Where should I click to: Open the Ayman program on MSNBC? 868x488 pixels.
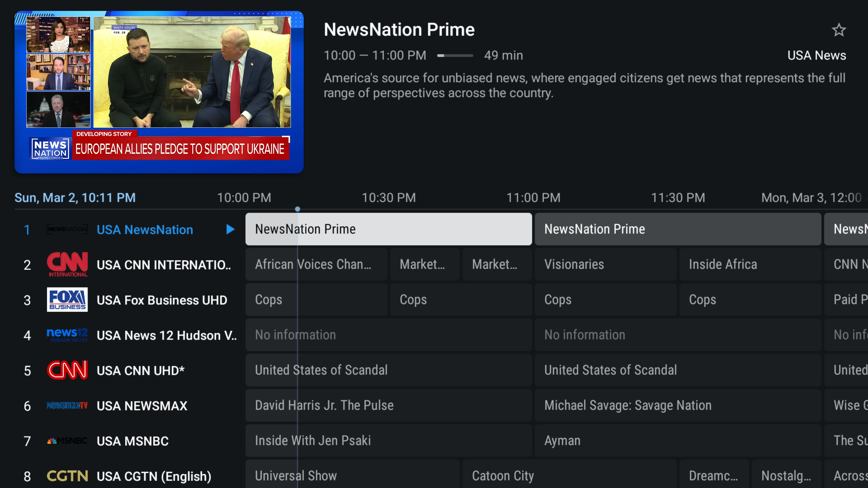[678, 441]
